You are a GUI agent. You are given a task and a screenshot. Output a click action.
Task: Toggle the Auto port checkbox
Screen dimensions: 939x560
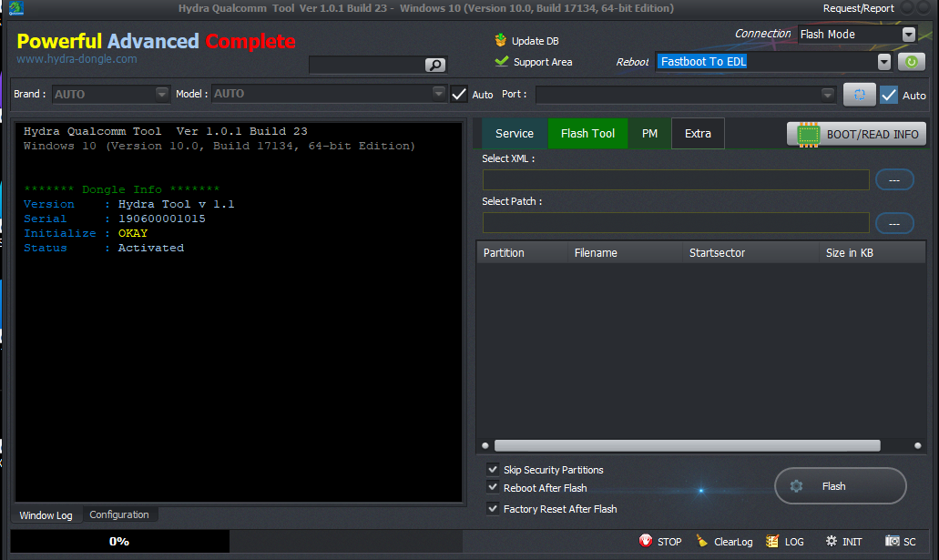pyautogui.click(x=889, y=95)
